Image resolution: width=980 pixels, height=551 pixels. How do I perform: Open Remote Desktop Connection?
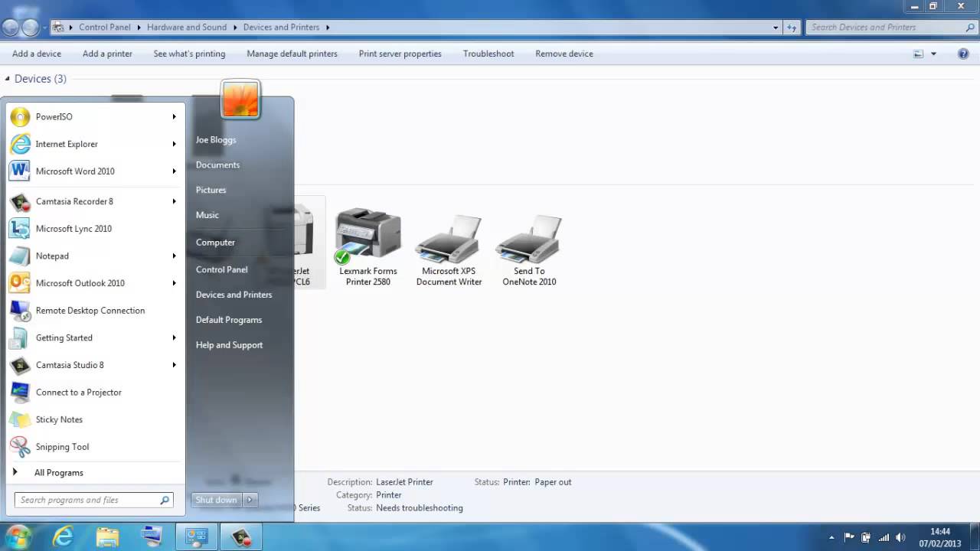[93, 311]
